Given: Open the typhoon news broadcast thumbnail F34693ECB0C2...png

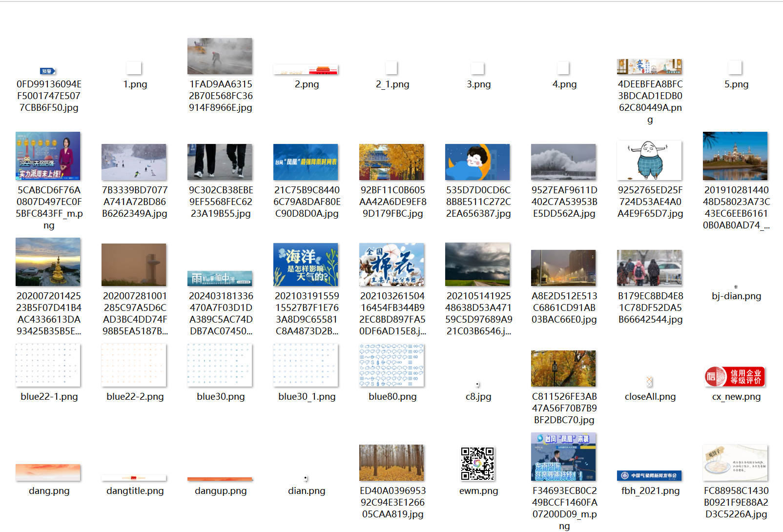Looking at the screenshot, I should click(x=563, y=457).
